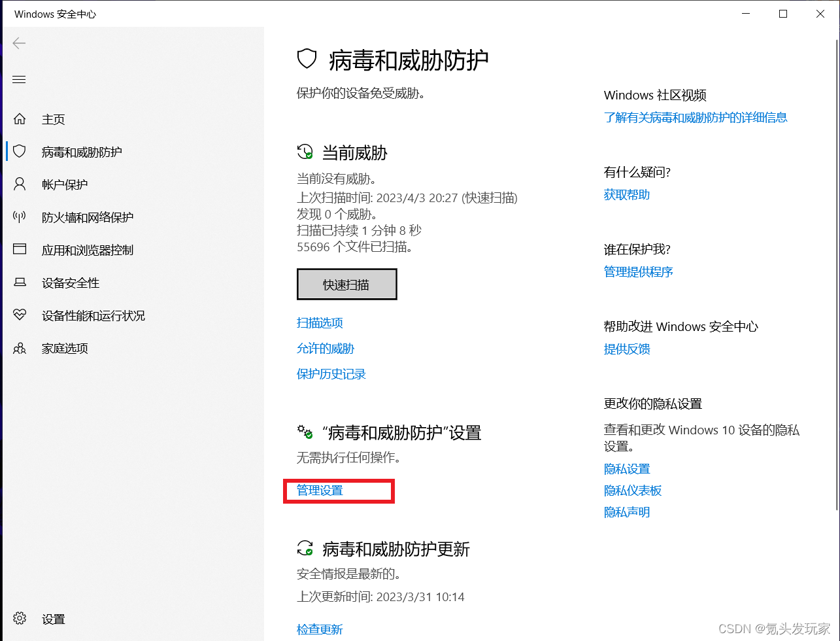Click the 病毒和威胁防护更新 heading
Screen dimensions: 840x641
(396, 549)
